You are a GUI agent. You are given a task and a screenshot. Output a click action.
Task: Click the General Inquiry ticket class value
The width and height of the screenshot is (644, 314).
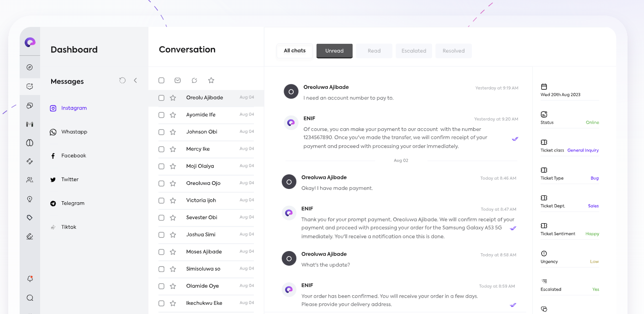click(583, 150)
